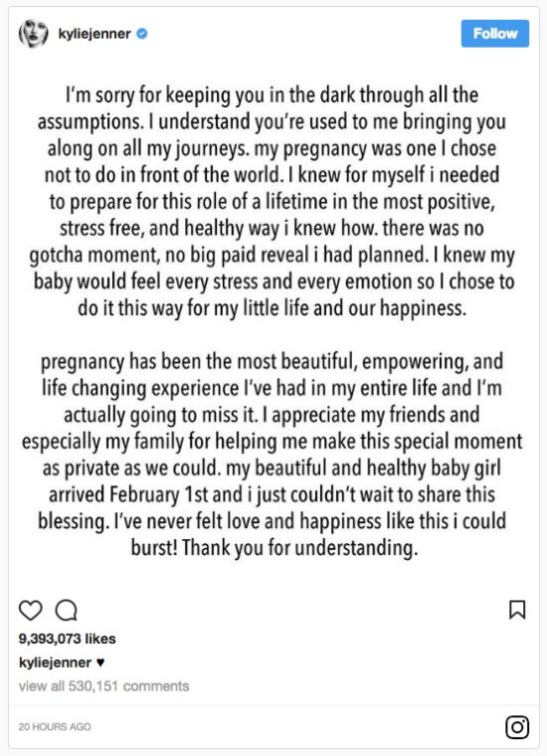Save the post with the bookmark icon
The width and height of the screenshot is (547, 756).
pos(517,610)
